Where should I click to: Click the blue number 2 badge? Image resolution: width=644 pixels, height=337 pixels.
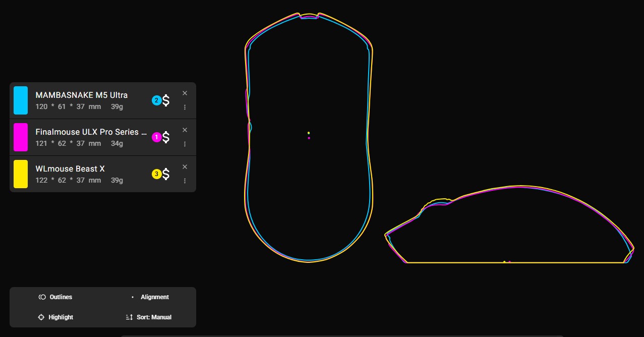(156, 100)
